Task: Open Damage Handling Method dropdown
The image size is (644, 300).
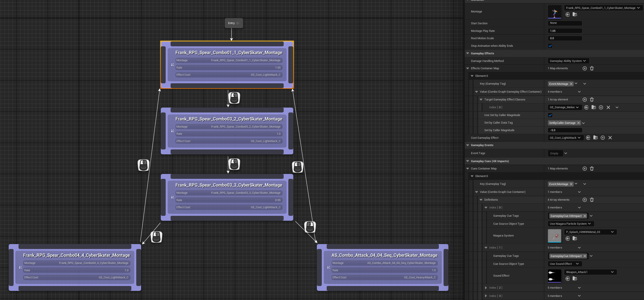Action: coord(568,61)
